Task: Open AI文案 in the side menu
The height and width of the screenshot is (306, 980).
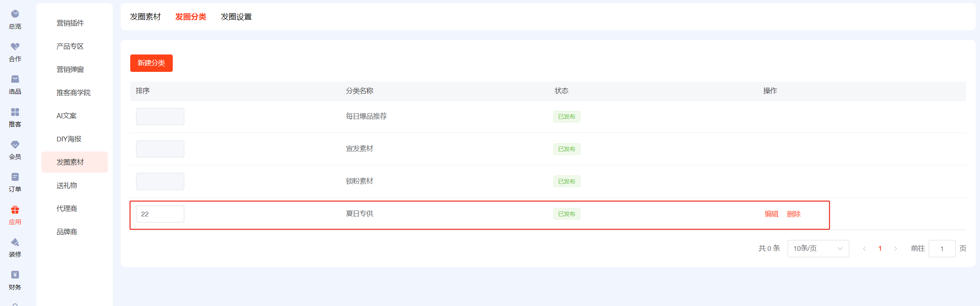Action: pyautogui.click(x=66, y=116)
